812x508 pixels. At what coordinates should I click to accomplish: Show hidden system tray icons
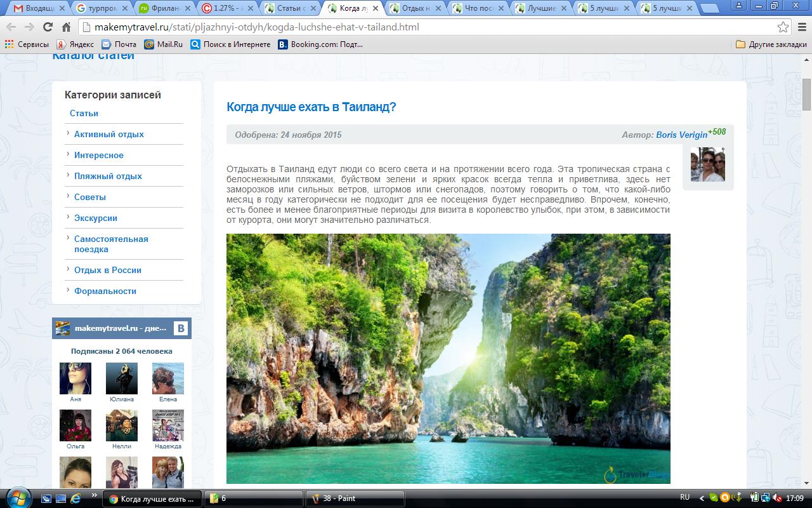(x=702, y=498)
